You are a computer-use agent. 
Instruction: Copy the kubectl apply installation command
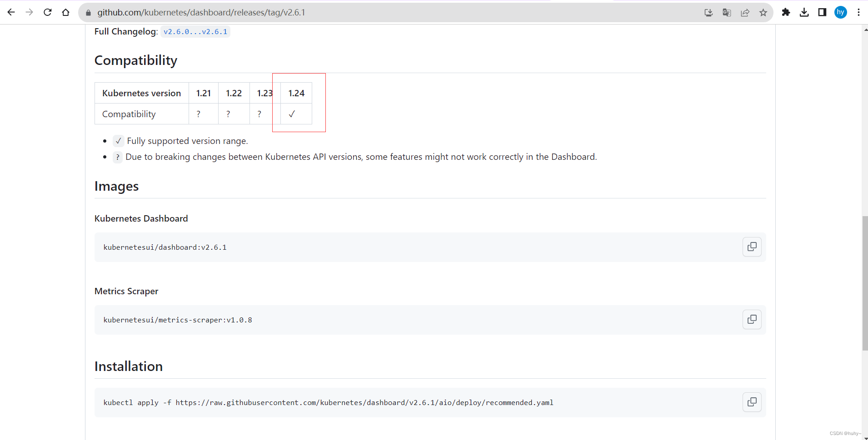(752, 402)
